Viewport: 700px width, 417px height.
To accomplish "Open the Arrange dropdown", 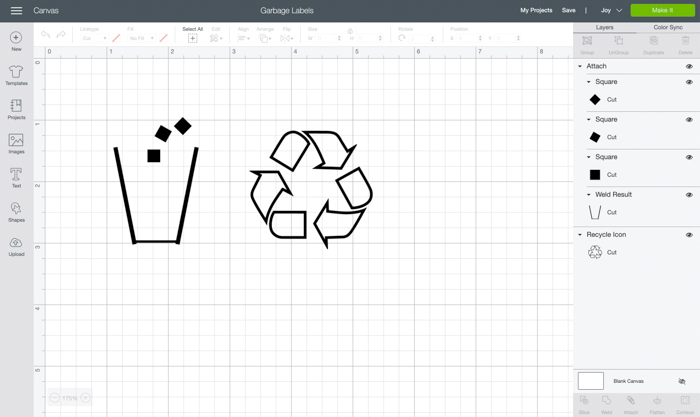I will (x=265, y=38).
